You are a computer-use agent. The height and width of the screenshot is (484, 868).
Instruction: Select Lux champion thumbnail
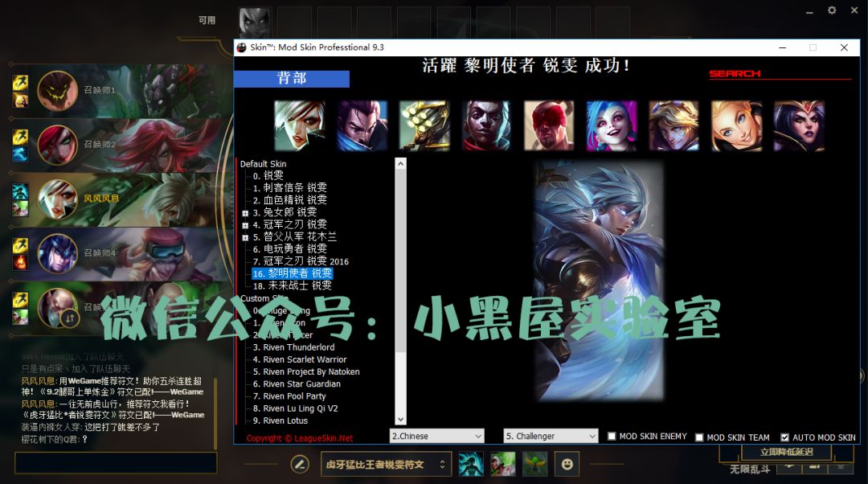pos(736,125)
